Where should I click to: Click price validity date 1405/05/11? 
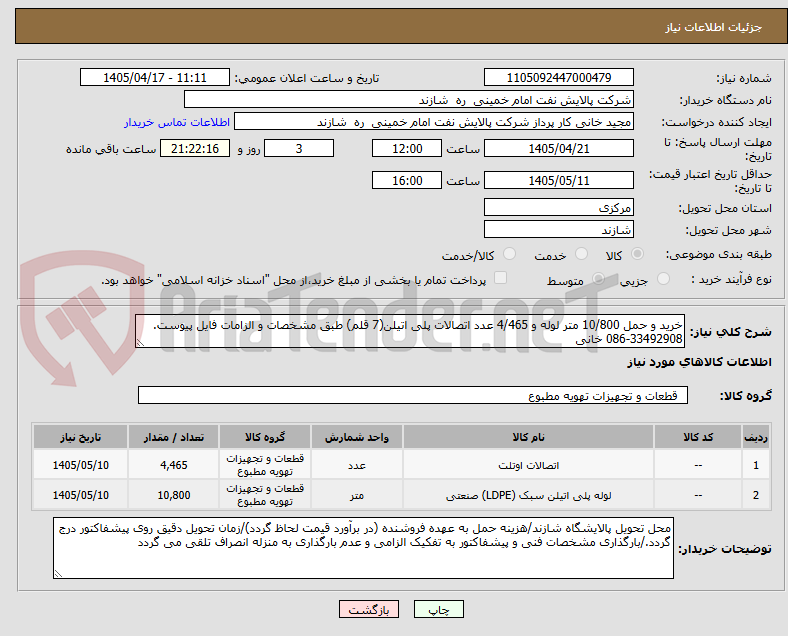point(558,180)
